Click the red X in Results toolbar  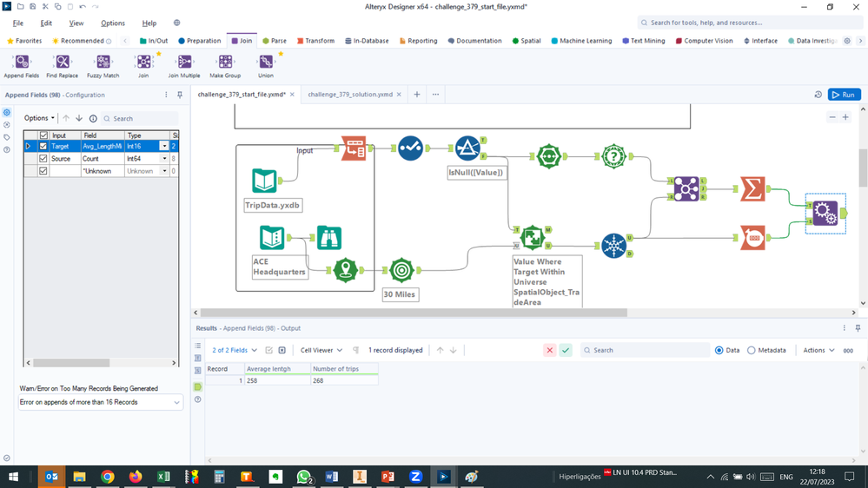pyautogui.click(x=549, y=350)
